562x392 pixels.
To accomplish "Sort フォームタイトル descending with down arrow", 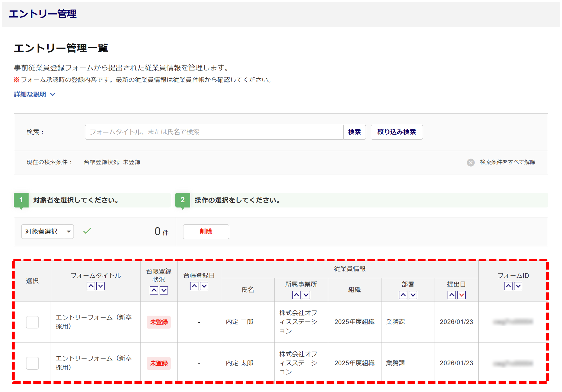I will pos(101,286).
